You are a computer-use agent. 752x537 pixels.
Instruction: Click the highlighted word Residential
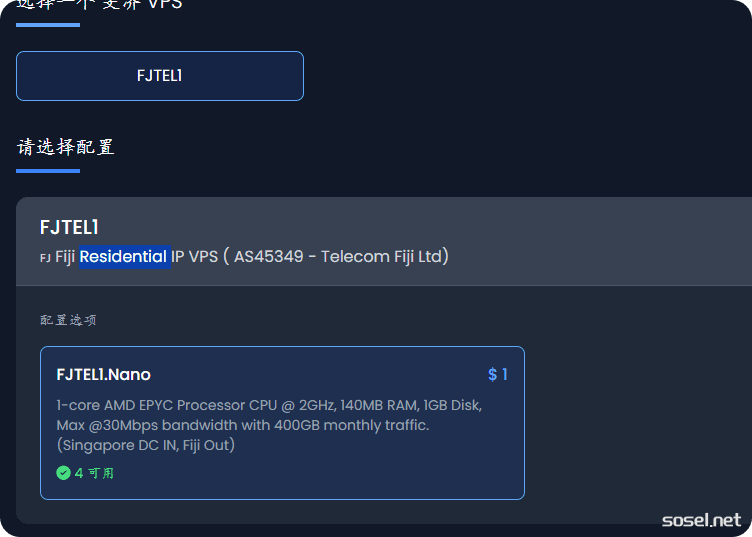(x=124, y=257)
